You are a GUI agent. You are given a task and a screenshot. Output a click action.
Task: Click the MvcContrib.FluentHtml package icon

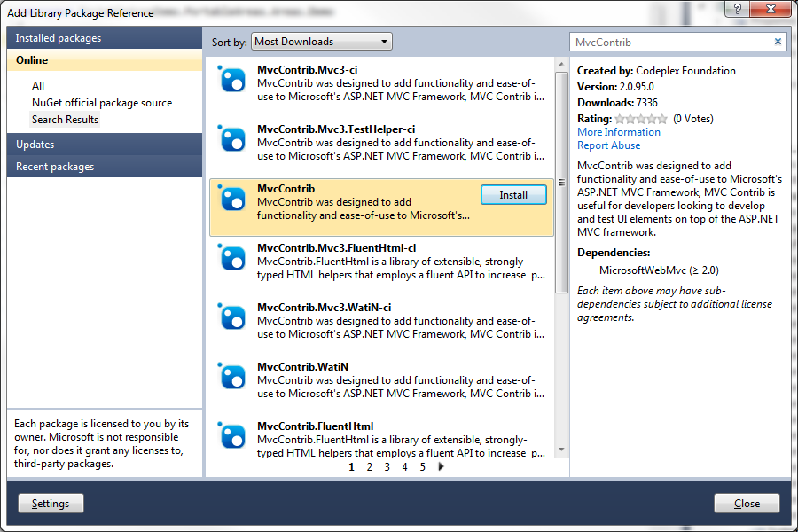tap(232, 436)
